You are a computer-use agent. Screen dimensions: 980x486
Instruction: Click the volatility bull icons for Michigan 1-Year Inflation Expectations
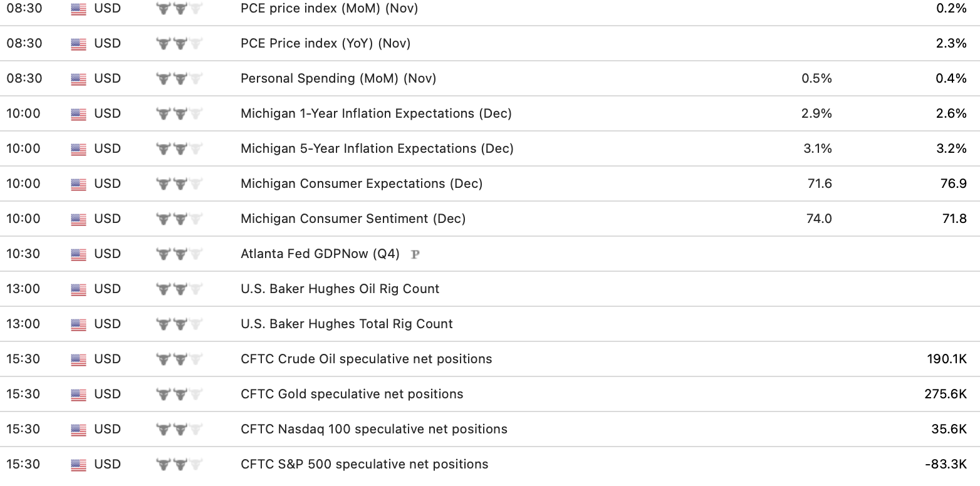point(180,114)
